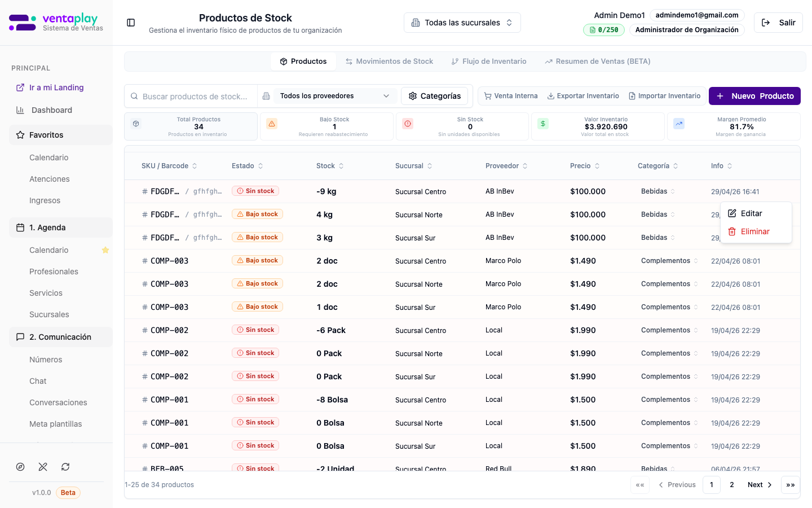
Task: Sort by the Sucursal column header
Action: [414, 166]
